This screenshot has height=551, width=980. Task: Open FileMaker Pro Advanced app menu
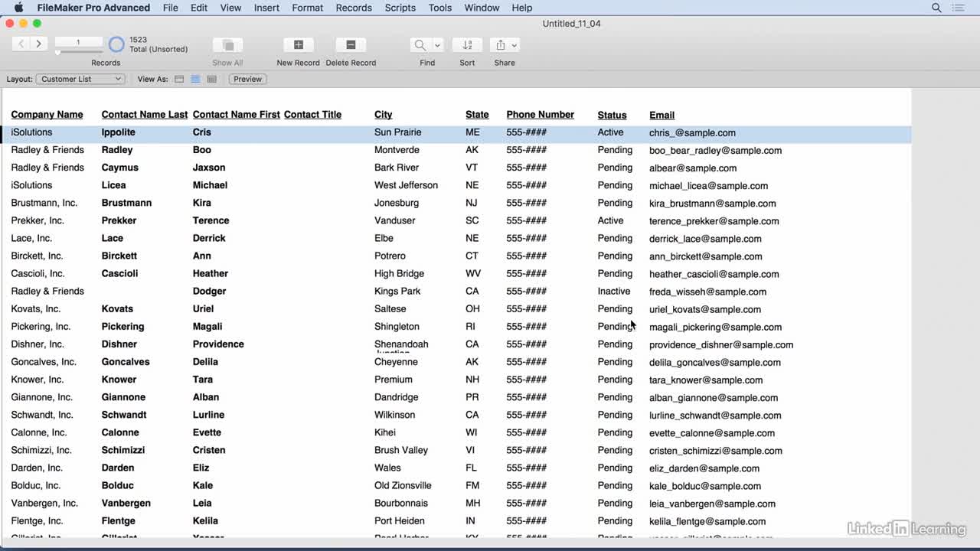click(93, 8)
